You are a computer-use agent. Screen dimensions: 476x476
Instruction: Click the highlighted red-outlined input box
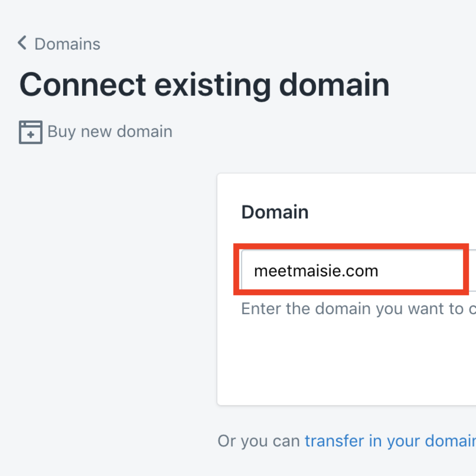[x=351, y=269]
